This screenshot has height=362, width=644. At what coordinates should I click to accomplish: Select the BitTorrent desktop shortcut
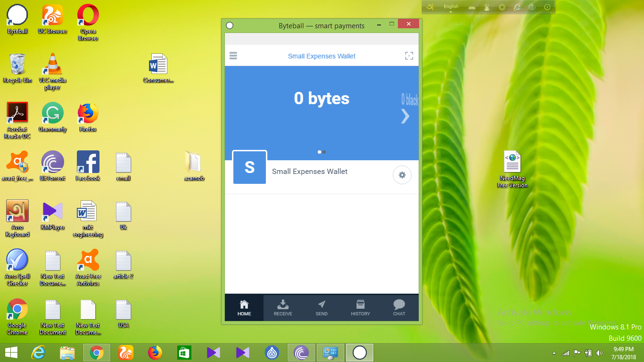53,166
